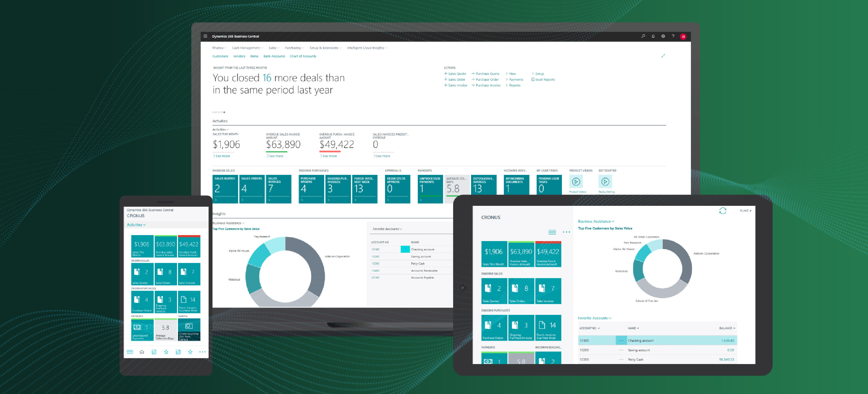Tap Create Incoming Doc. from Camera tile
This screenshot has height=394, width=868.
tap(189, 330)
